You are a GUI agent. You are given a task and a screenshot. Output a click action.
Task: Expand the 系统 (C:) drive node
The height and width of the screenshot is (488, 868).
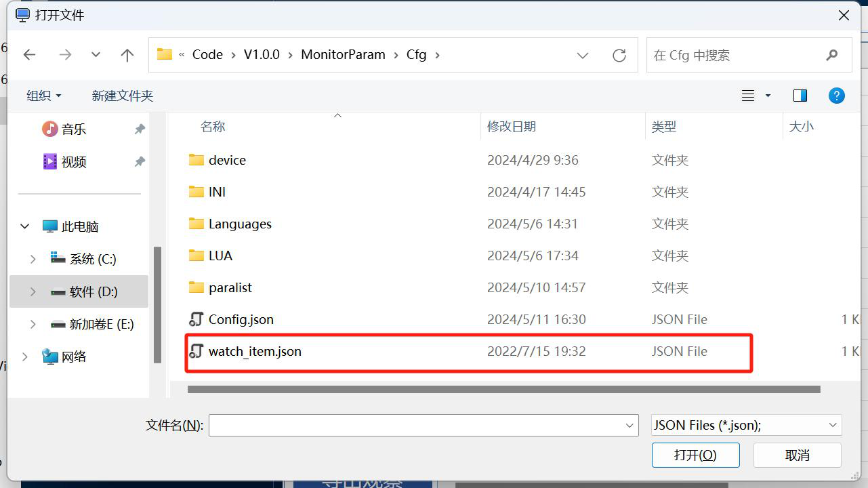(33, 259)
